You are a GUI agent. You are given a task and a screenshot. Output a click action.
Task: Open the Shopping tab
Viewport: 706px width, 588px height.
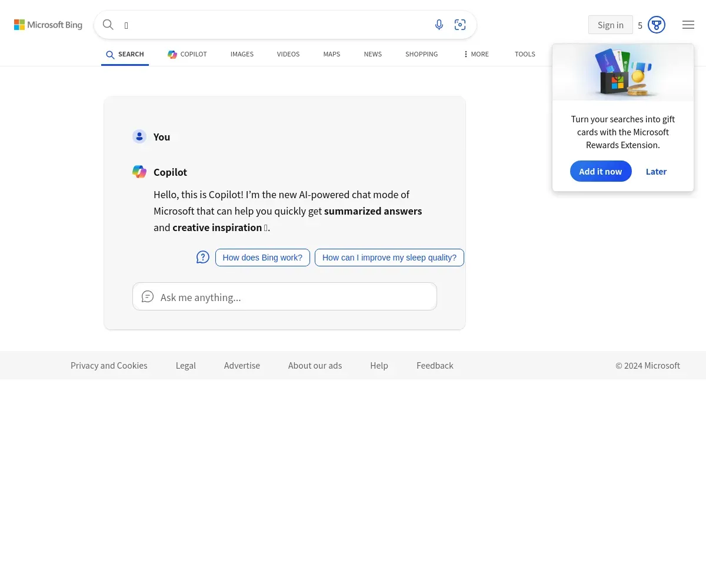point(422,54)
